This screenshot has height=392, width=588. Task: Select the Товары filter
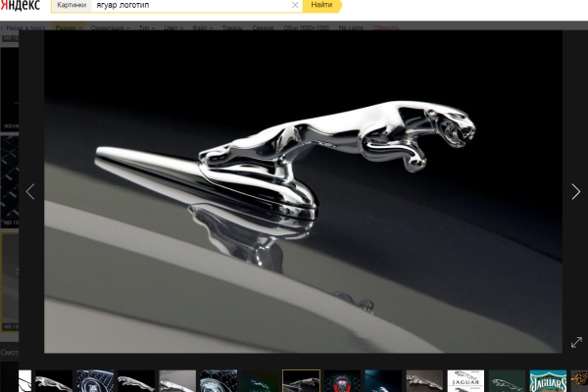click(x=232, y=27)
